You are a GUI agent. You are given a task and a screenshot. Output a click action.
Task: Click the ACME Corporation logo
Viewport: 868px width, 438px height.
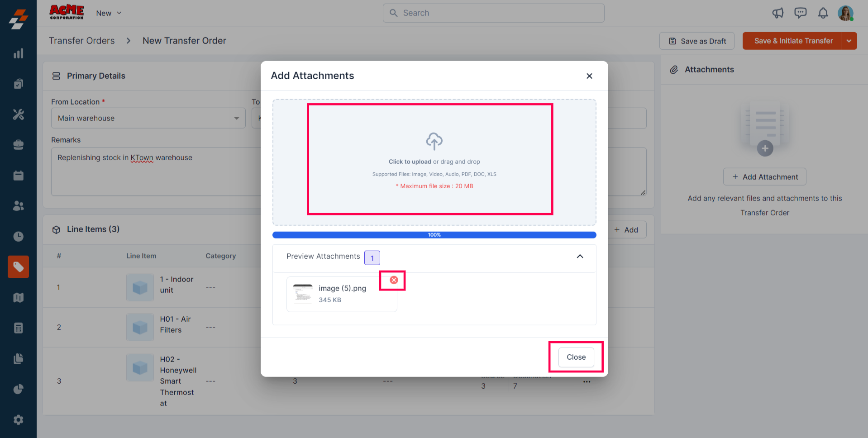[x=67, y=12]
